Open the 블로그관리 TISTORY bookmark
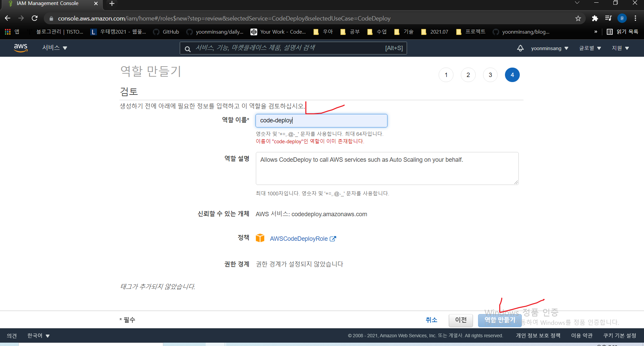The image size is (644, 346). point(56,32)
